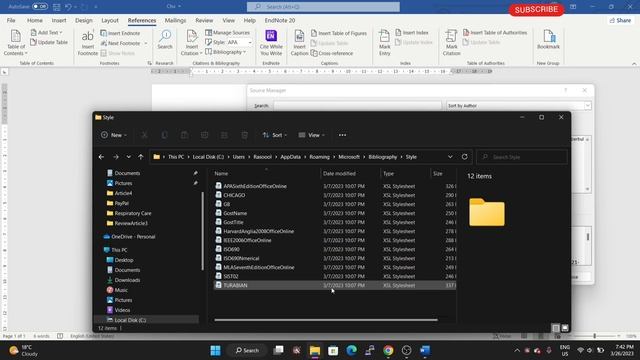The image size is (640, 360).
Task: Select the CHICAGO stylesheet file
Action: pyautogui.click(x=335, y=195)
